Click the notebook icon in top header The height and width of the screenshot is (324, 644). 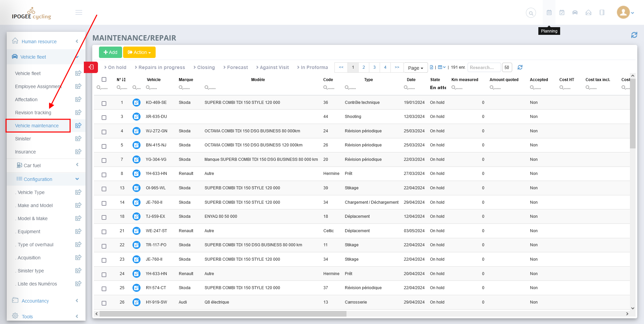(x=602, y=12)
